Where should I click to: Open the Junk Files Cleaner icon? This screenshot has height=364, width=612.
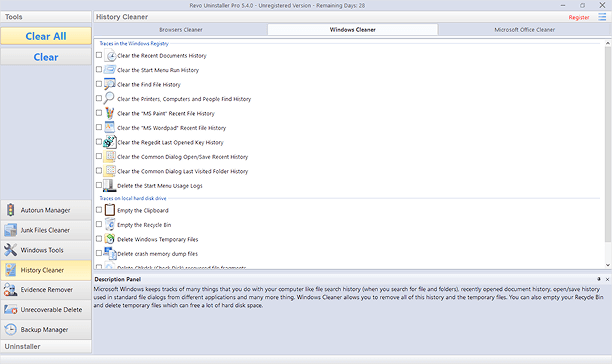click(x=11, y=230)
